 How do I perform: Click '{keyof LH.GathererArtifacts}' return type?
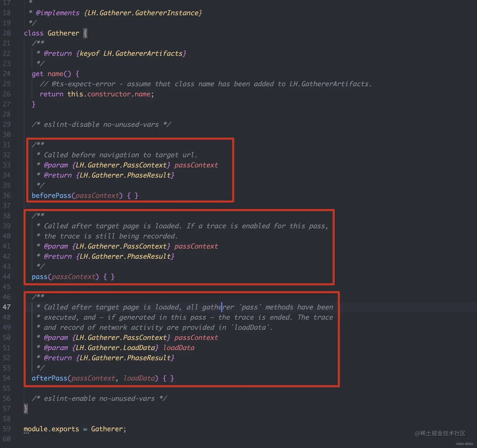(131, 54)
